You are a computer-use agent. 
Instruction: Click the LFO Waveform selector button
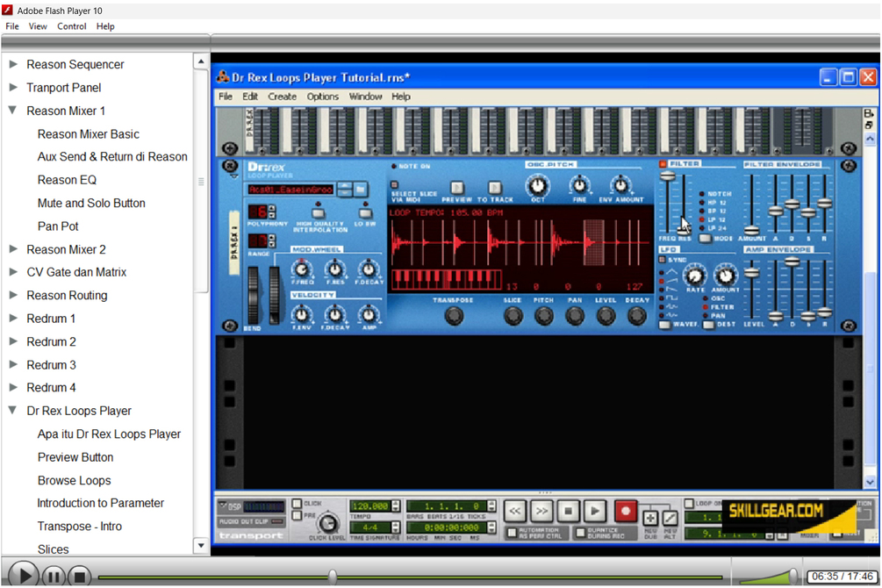tap(665, 325)
